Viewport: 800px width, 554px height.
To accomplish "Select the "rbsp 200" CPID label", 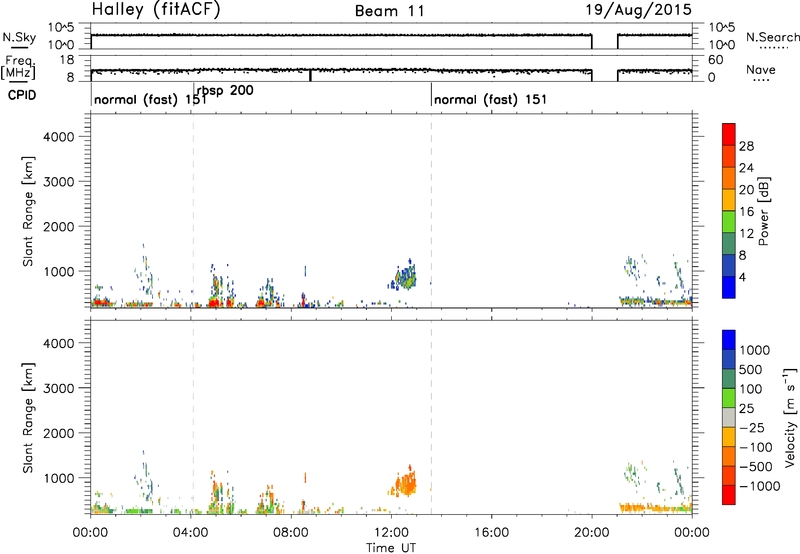I will click(225, 91).
